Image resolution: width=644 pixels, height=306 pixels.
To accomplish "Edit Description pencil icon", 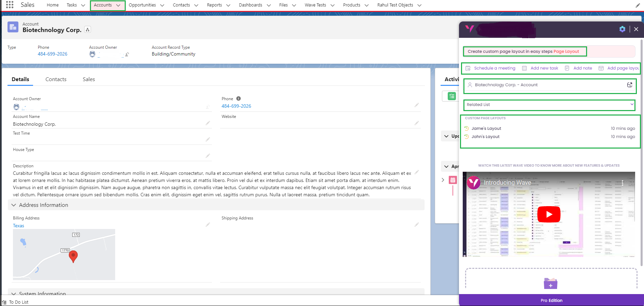I will pos(417,172).
